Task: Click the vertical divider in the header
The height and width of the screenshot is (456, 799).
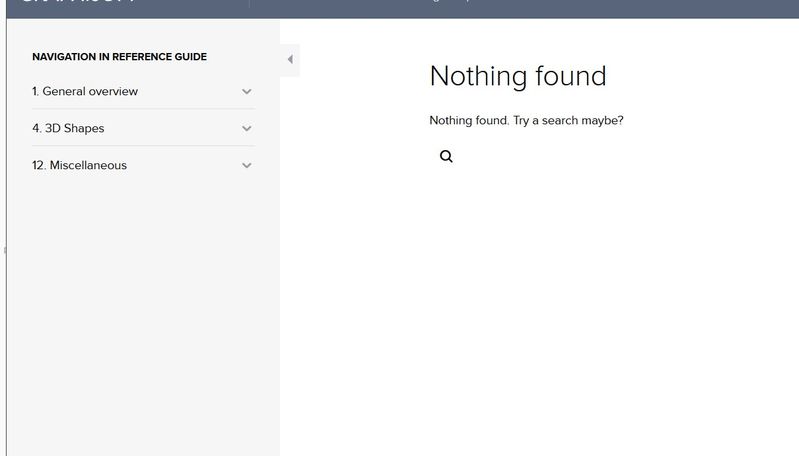Action: [249, 4]
